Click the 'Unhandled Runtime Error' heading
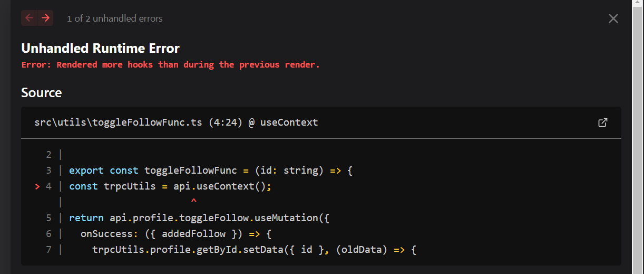Image resolution: width=644 pixels, height=274 pixels. pyautogui.click(x=100, y=49)
